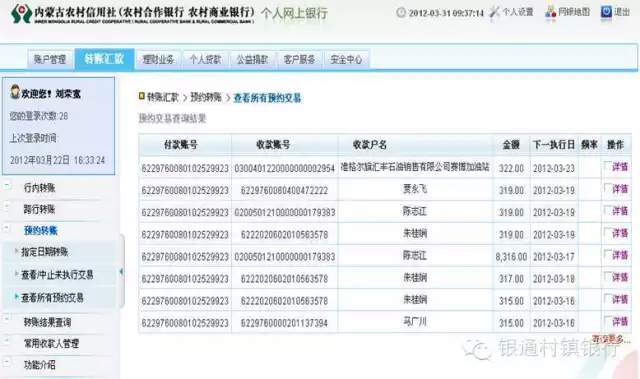Switch to 个人贷款 tab

pos(205,60)
